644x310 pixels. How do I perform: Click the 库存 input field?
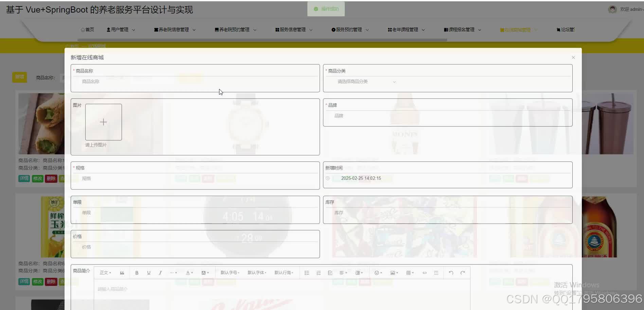(x=448, y=213)
